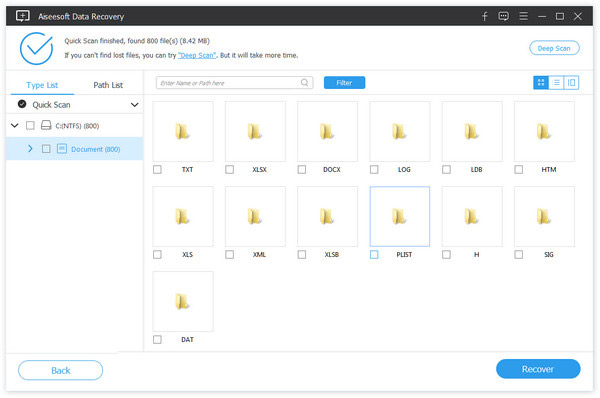Open the XLSX folder thumbnail
The height and width of the screenshot is (398, 600).
click(x=255, y=131)
